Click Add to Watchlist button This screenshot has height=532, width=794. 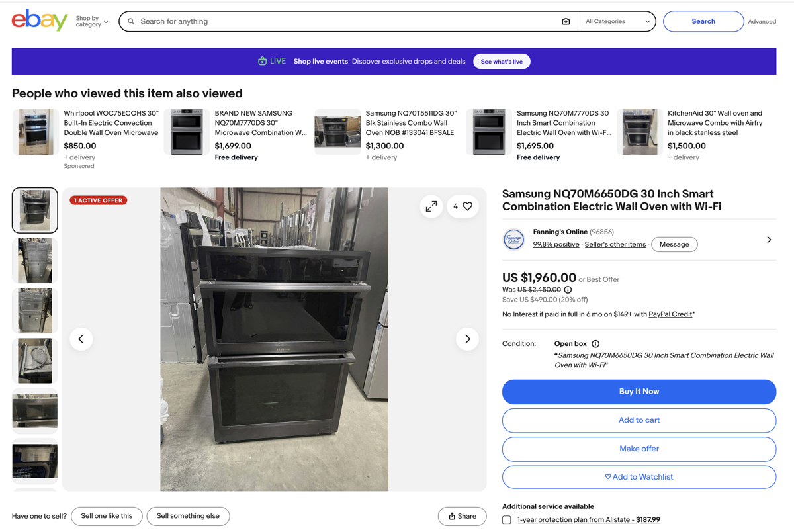tap(639, 477)
